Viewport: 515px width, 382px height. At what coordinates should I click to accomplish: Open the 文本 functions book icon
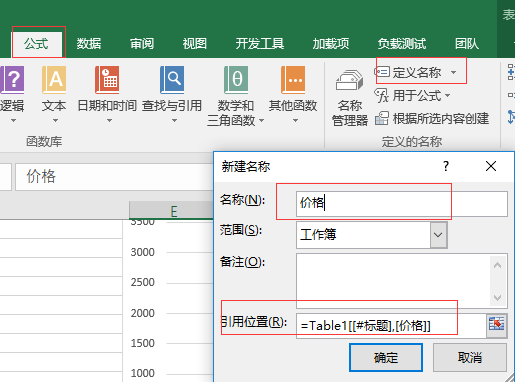click(x=54, y=80)
